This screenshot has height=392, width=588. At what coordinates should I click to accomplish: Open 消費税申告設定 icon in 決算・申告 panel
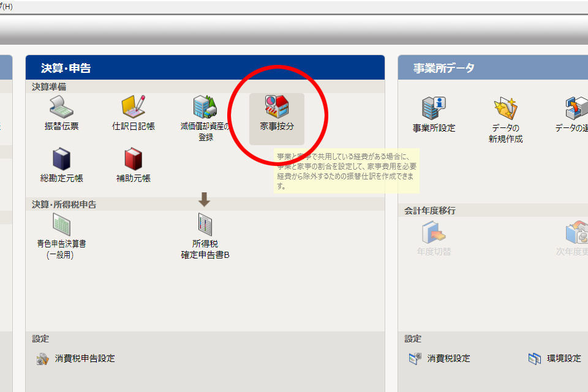pyautogui.click(x=43, y=358)
